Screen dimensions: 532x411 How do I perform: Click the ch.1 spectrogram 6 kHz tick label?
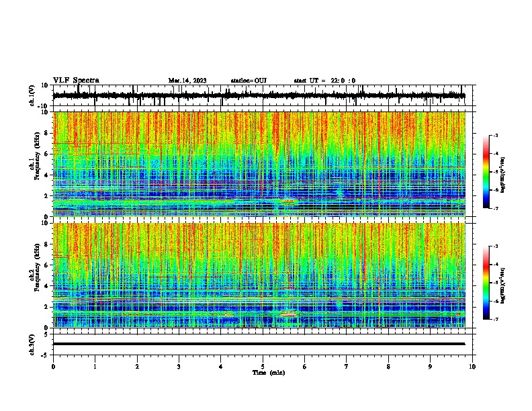pyautogui.click(x=47, y=154)
